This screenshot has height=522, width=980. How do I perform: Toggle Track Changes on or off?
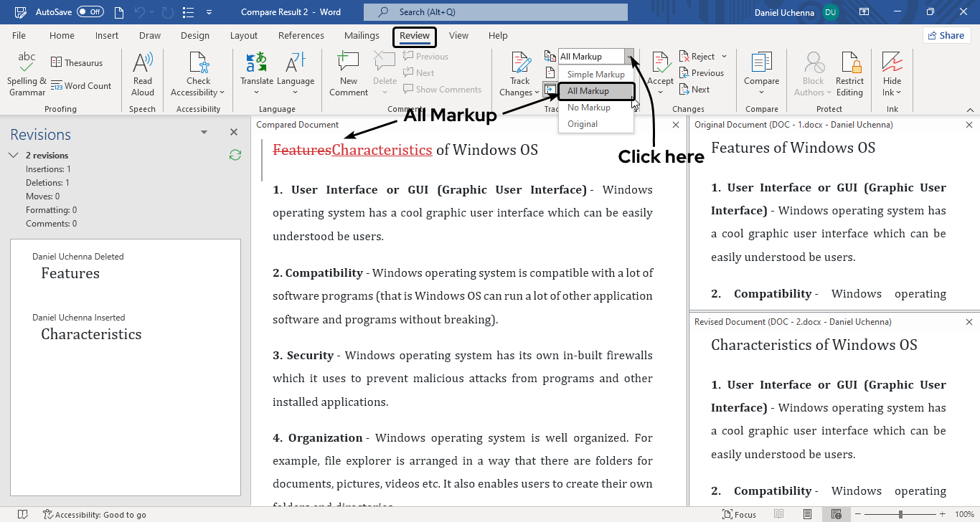pos(520,65)
